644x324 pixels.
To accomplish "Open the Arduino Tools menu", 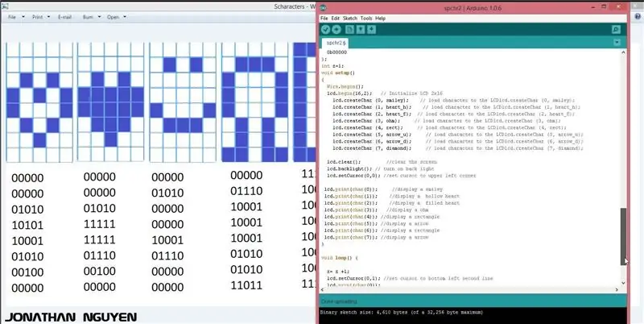I will 366,19.
